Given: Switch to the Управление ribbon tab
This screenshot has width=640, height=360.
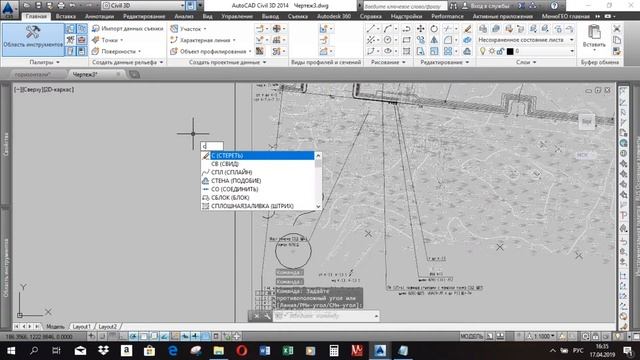Looking at the screenshot, I should pyautogui.click(x=237, y=16).
